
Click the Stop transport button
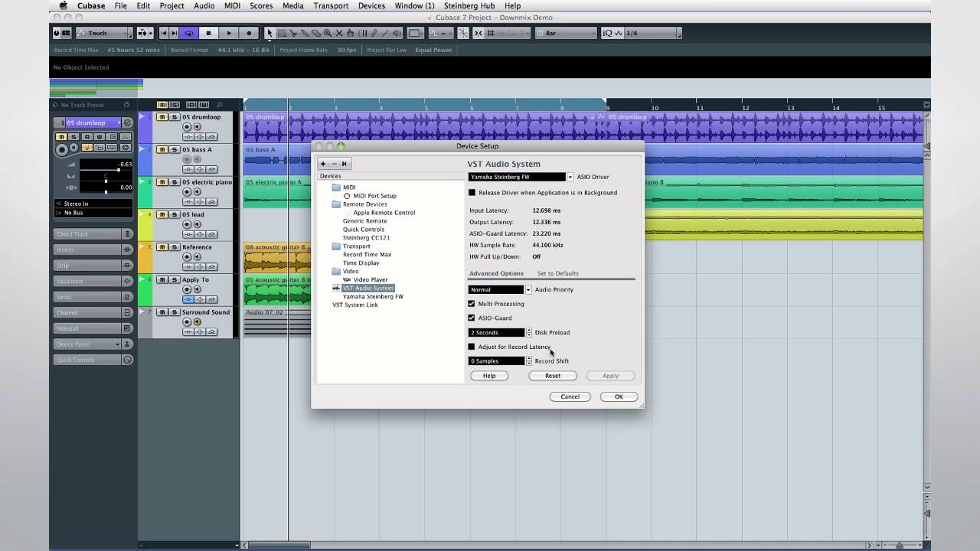pyautogui.click(x=208, y=33)
